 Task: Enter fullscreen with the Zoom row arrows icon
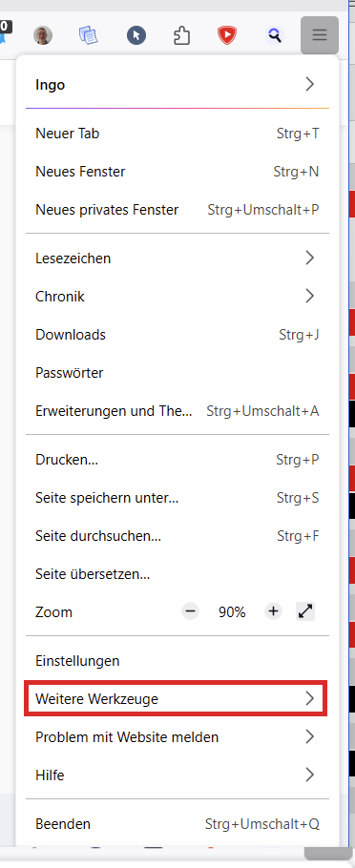(305, 611)
